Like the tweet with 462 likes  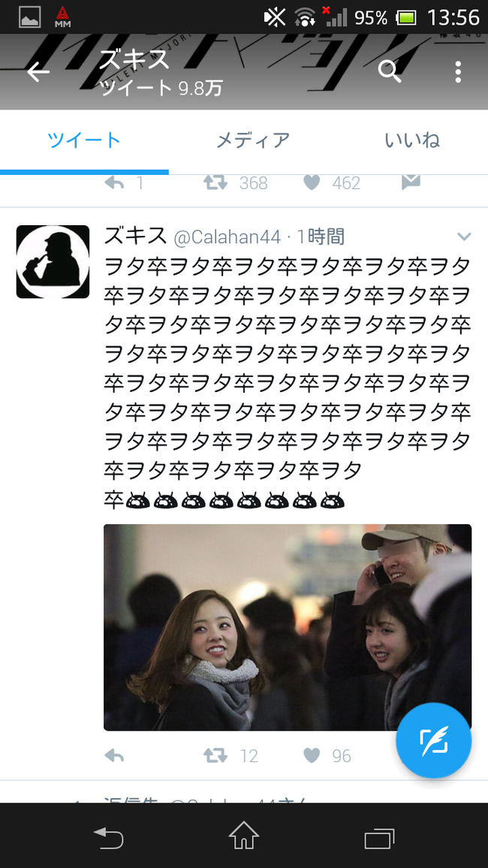click(x=312, y=182)
